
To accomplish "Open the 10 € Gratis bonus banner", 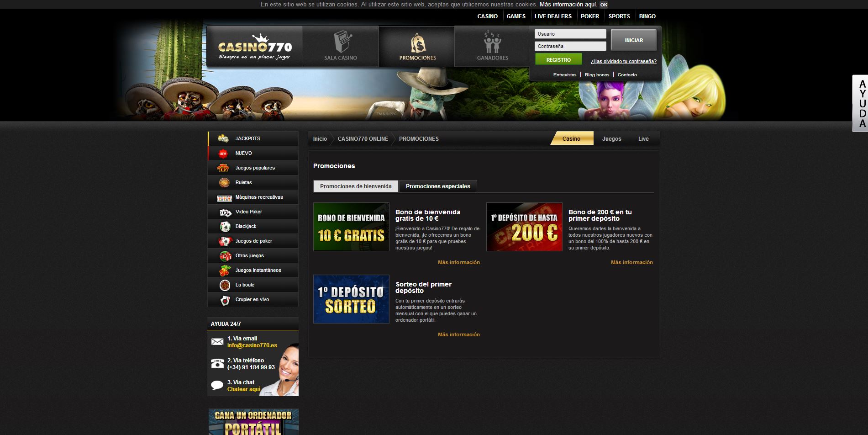I will (351, 227).
